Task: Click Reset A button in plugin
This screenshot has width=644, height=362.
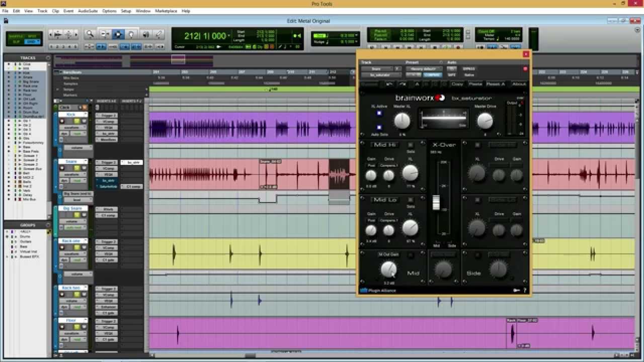Action: 496,84
